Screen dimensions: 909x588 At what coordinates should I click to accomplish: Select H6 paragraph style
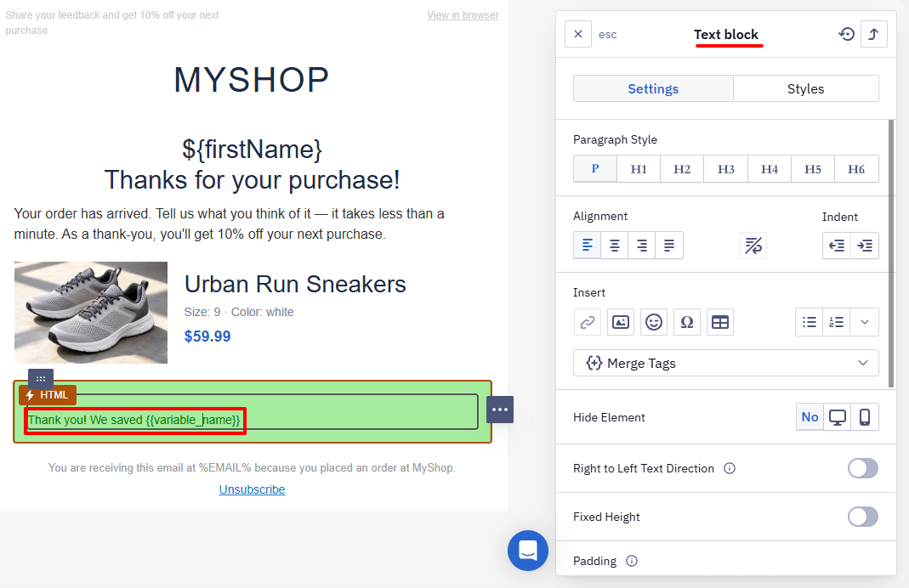[856, 168]
